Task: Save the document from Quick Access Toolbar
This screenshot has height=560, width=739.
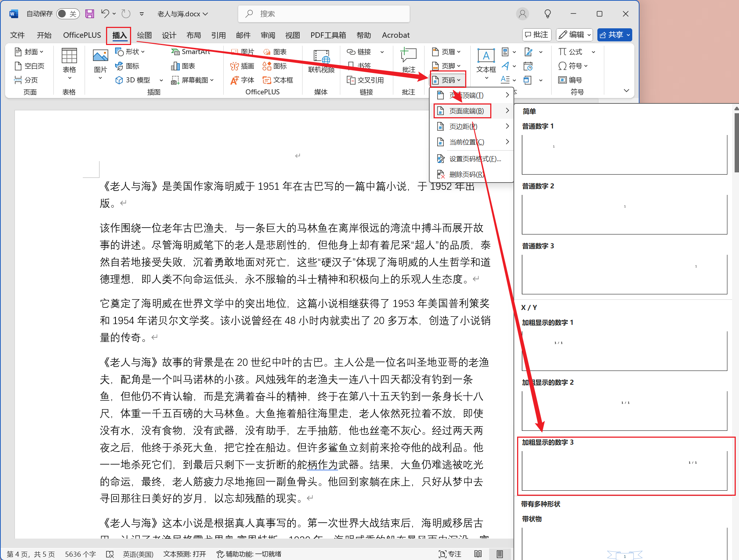Action: click(89, 13)
